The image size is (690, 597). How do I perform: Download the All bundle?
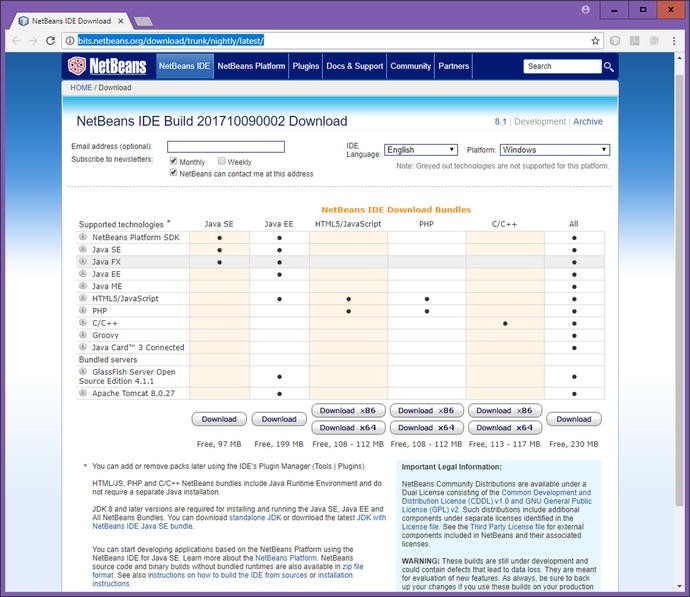point(574,419)
